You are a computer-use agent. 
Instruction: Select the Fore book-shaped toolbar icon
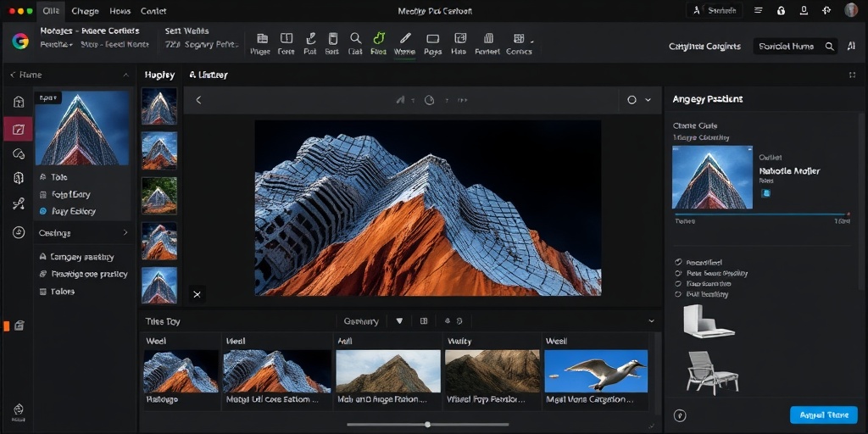pos(287,38)
